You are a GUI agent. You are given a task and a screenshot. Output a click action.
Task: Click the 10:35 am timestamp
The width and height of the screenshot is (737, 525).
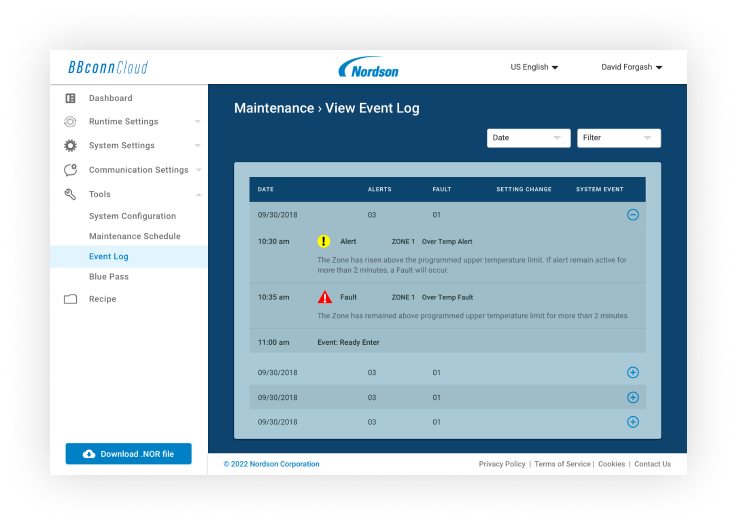tap(274, 298)
